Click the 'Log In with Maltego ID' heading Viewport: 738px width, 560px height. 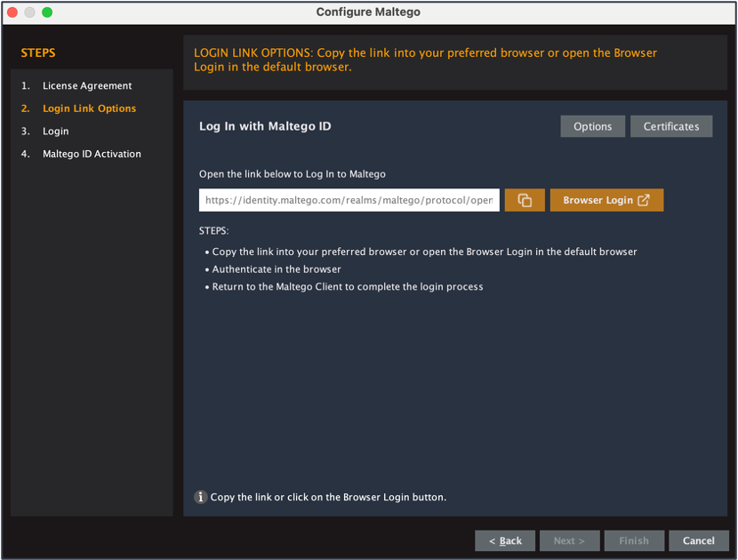(x=265, y=126)
